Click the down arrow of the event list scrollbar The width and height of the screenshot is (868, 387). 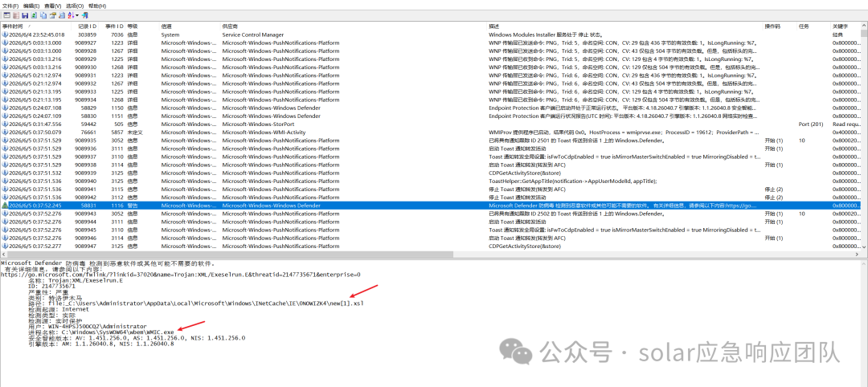tap(865, 246)
